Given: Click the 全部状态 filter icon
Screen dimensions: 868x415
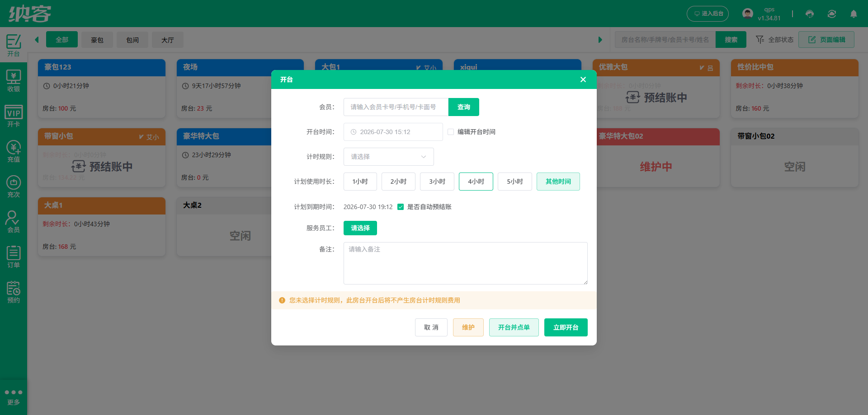Looking at the screenshot, I should click(760, 40).
